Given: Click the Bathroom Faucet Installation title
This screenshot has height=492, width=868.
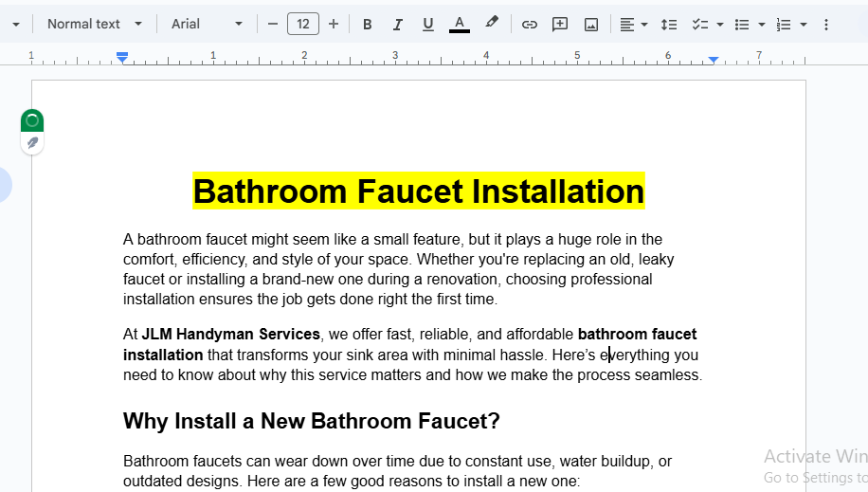Looking at the screenshot, I should click(x=419, y=191).
